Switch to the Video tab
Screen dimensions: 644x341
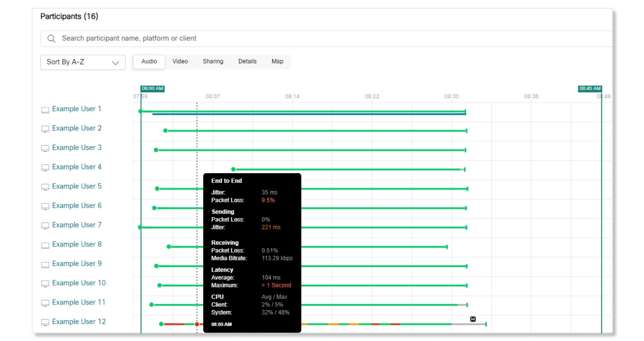pyautogui.click(x=180, y=62)
